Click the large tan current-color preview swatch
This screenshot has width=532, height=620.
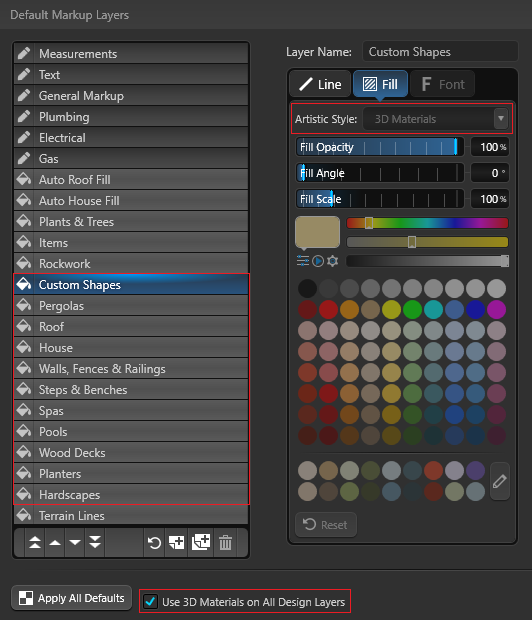pyautogui.click(x=317, y=232)
